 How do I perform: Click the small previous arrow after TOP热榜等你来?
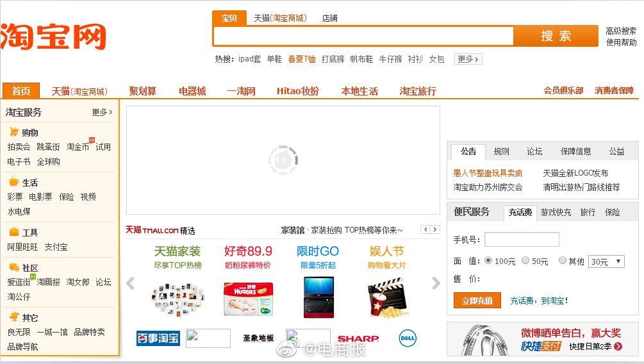(x=425, y=229)
